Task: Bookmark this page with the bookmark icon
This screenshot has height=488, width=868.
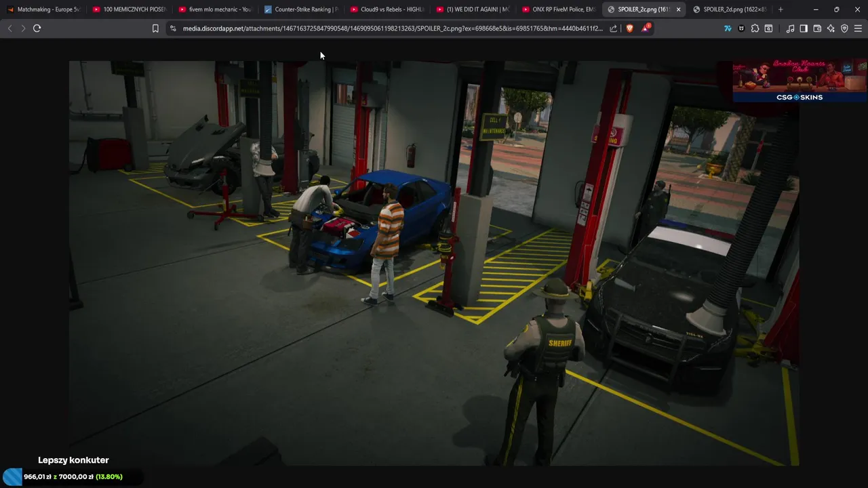Action: [x=155, y=28]
